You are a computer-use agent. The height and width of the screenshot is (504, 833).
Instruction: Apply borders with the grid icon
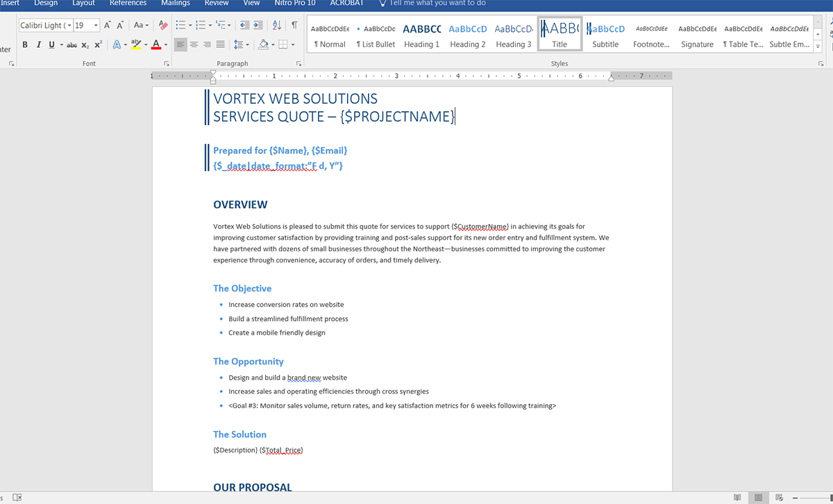283,45
